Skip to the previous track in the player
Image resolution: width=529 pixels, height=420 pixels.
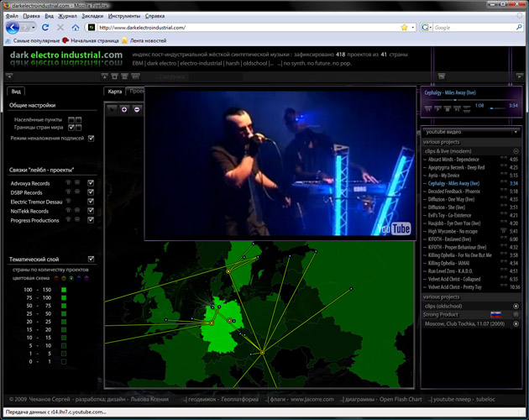click(x=427, y=108)
